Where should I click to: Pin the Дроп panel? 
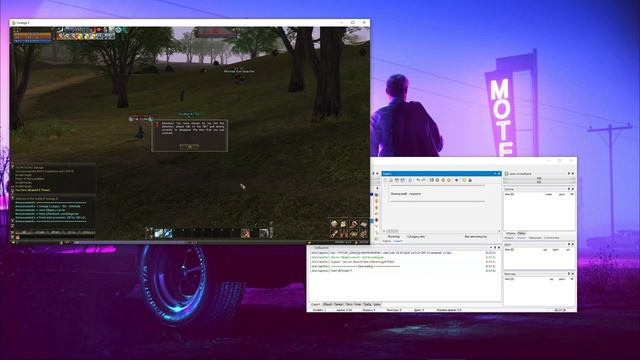(569, 244)
